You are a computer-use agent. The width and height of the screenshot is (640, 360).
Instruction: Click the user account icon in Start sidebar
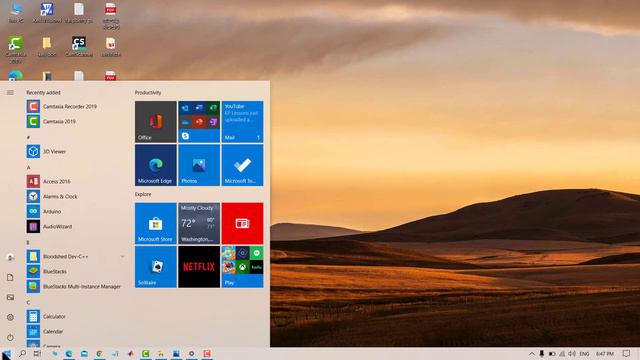pos(10,257)
